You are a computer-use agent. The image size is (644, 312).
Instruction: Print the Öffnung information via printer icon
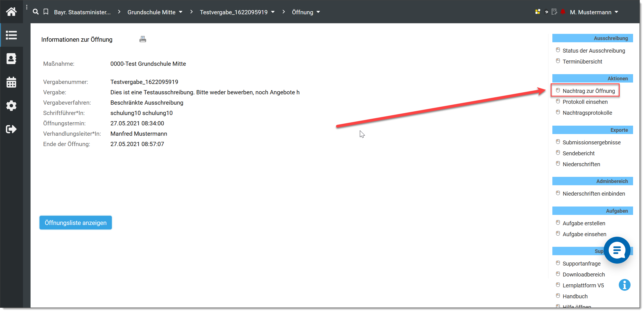tap(143, 39)
